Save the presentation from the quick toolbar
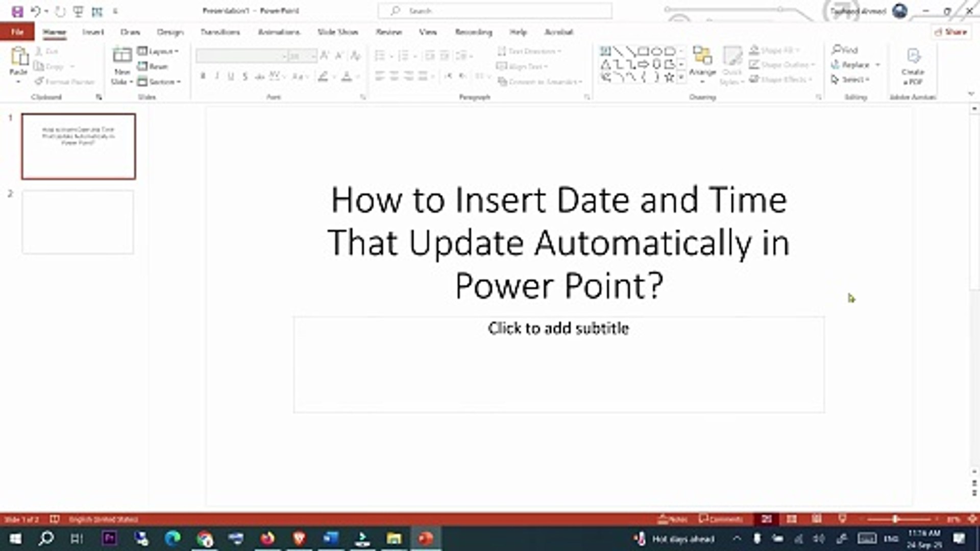 click(17, 11)
